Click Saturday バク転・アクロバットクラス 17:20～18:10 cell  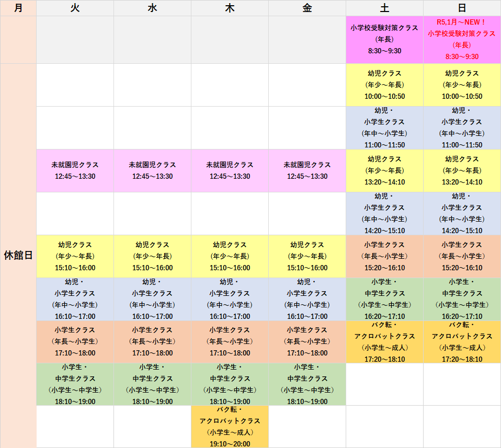click(384, 342)
